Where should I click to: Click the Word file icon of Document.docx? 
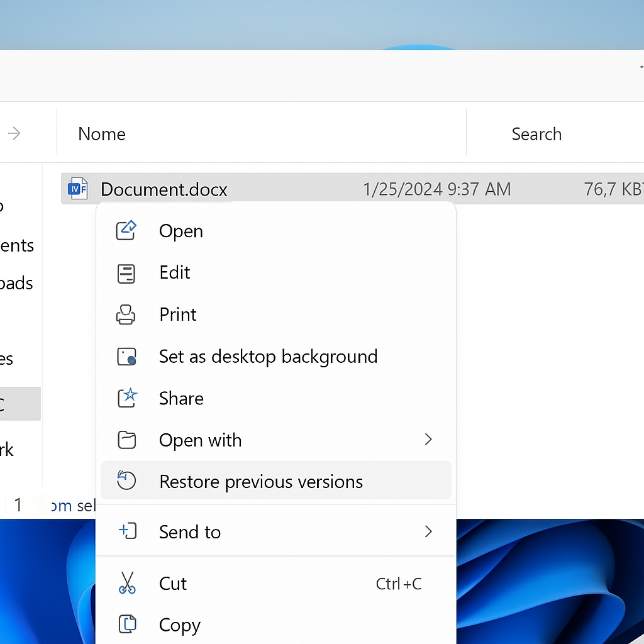(77, 189)
